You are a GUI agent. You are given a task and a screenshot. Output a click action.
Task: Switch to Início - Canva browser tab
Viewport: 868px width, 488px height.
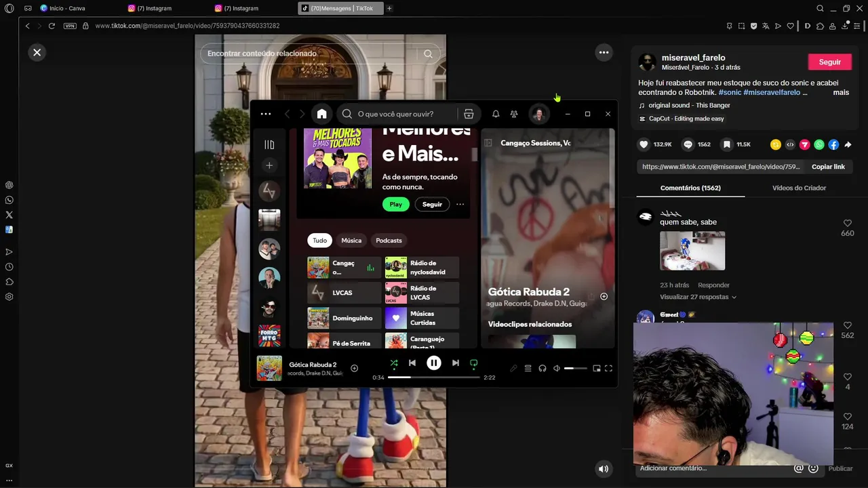click(x=67, y=8)
